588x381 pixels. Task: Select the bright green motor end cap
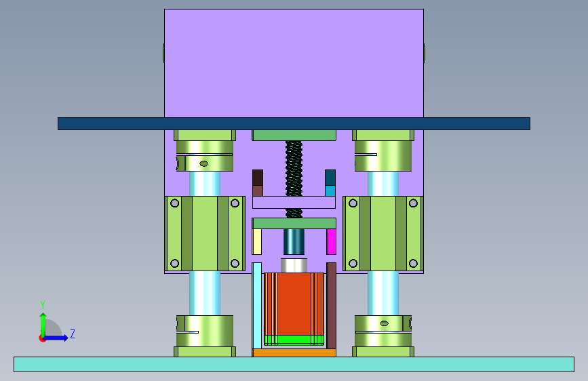click(294, 340)
